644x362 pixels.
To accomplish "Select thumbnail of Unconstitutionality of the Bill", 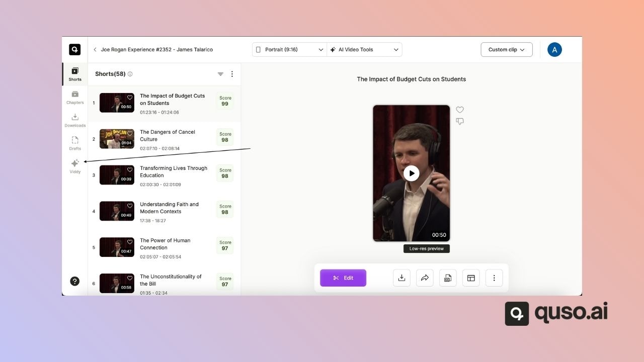I will tap(117, 283).
